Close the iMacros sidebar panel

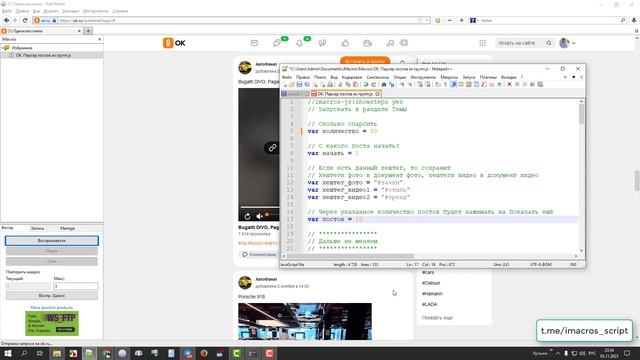point(100,39)
